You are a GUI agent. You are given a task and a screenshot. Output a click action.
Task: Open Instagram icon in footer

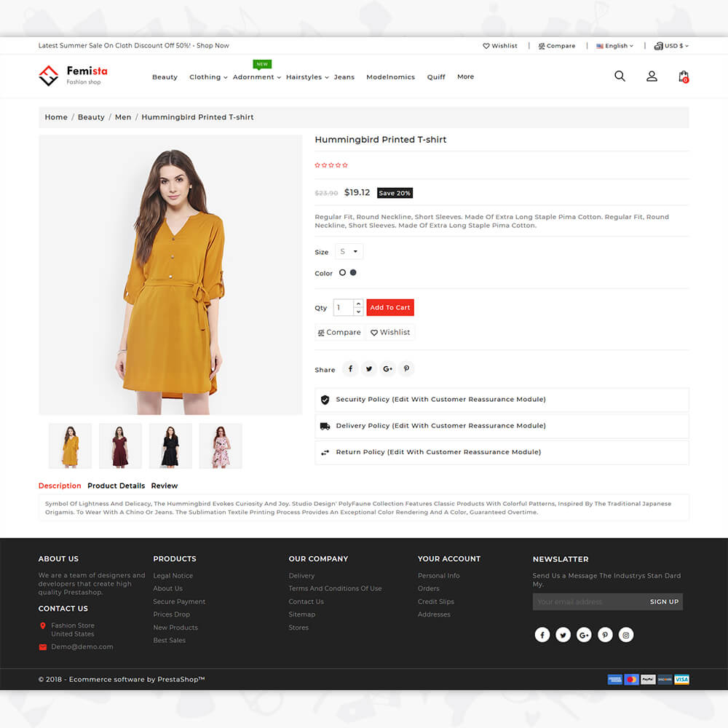point(626,635)
